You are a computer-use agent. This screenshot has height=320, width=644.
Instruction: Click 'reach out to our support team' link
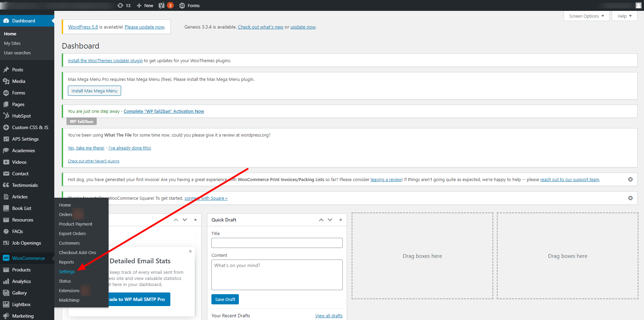coord(570,179)
